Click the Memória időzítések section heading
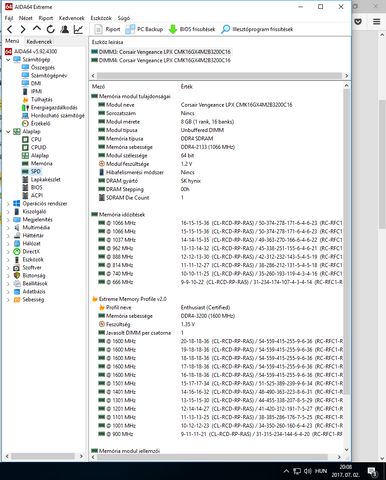The height and width of the screenshot is (480, 386). click(x=118, y=215)
